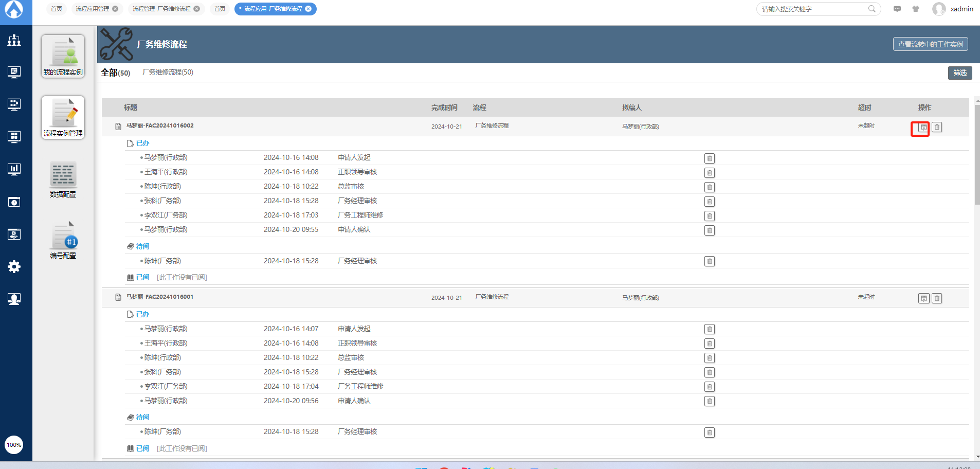This screenshot has height=469, width=980.
Task: Click the open icon for FAC20241016002 row
Action: point(923,127)
